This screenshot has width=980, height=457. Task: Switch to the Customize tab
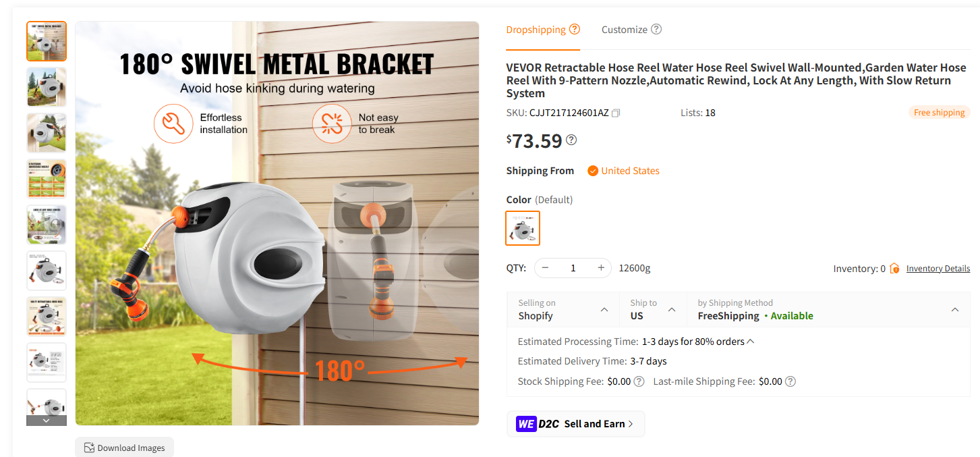click(625, 29)
